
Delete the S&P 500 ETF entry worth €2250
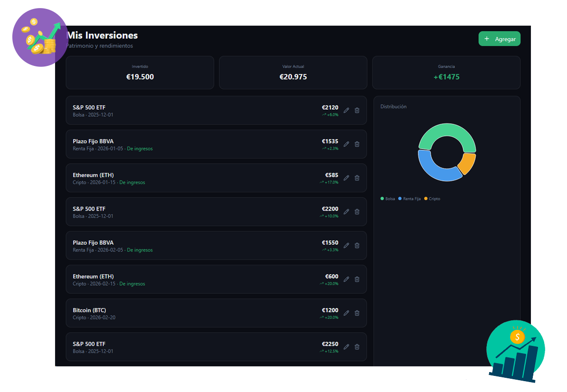(357, 347)
